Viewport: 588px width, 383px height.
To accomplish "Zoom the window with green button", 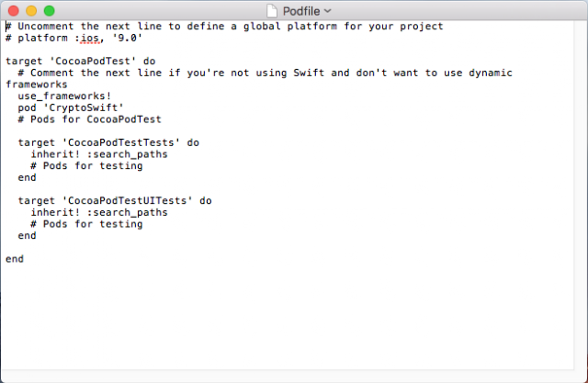I will [50, 11].
